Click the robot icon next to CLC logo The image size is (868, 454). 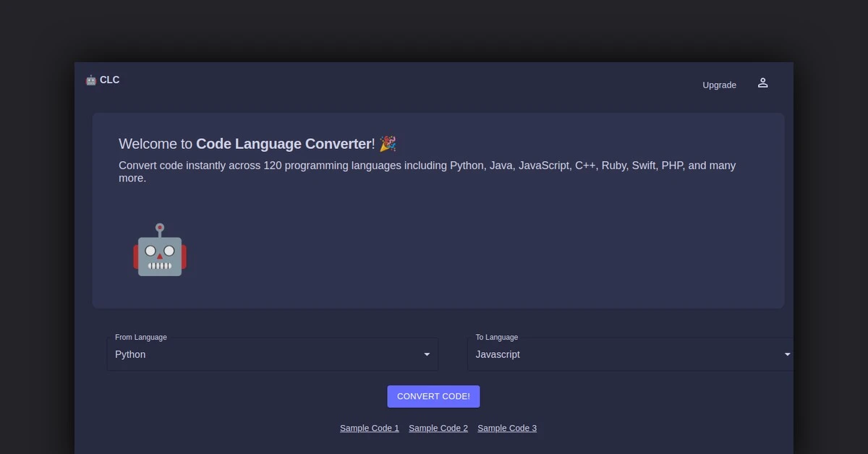90,80
